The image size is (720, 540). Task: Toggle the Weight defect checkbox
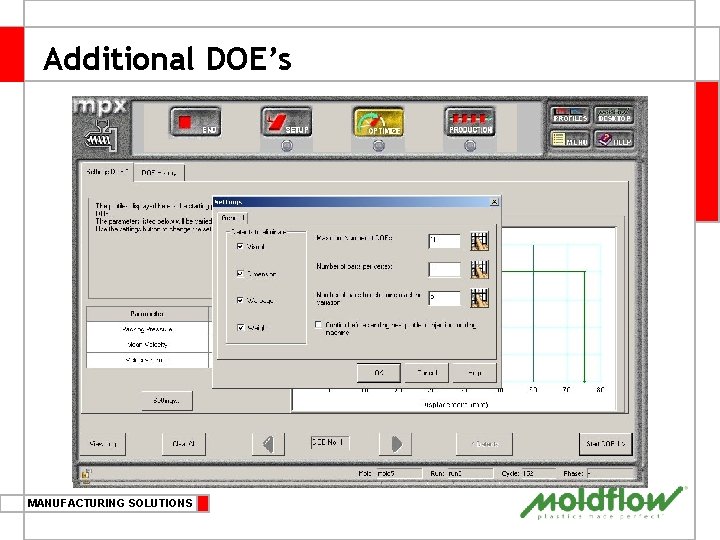click(x=240, y=327)
